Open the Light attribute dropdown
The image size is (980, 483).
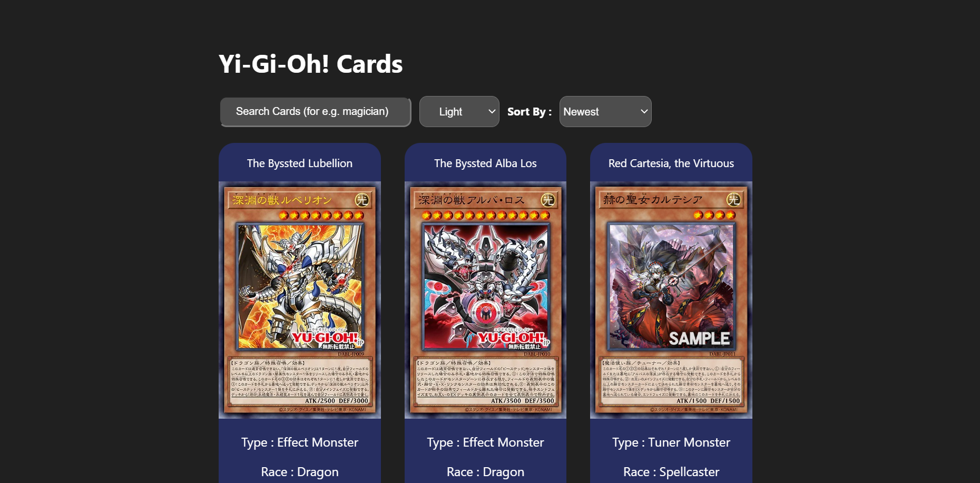[459, 112]
